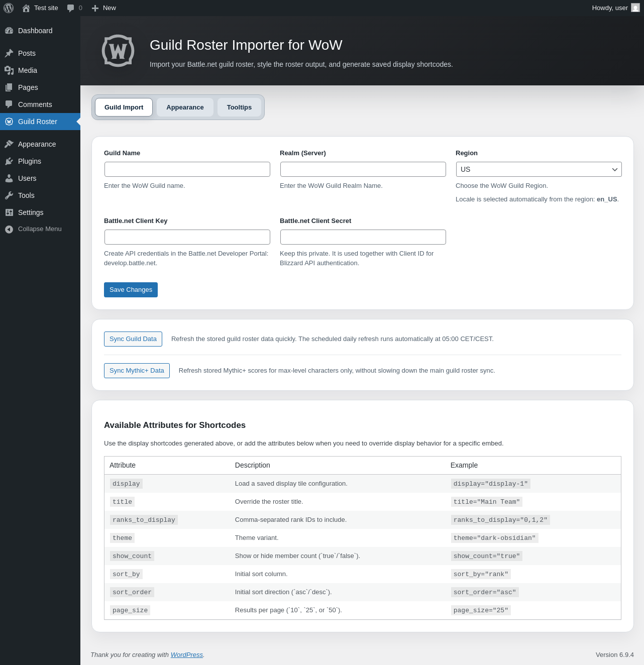Click the Tools wrench icon
Image resolution: width=644 pixels, height=665 pixels.
(9, 195)
